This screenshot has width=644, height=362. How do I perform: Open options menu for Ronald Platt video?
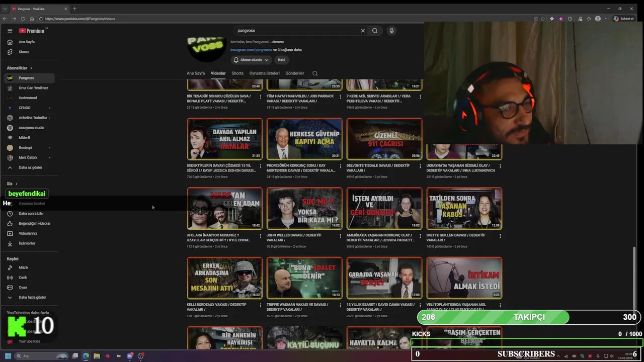click(x=260, y=97)
